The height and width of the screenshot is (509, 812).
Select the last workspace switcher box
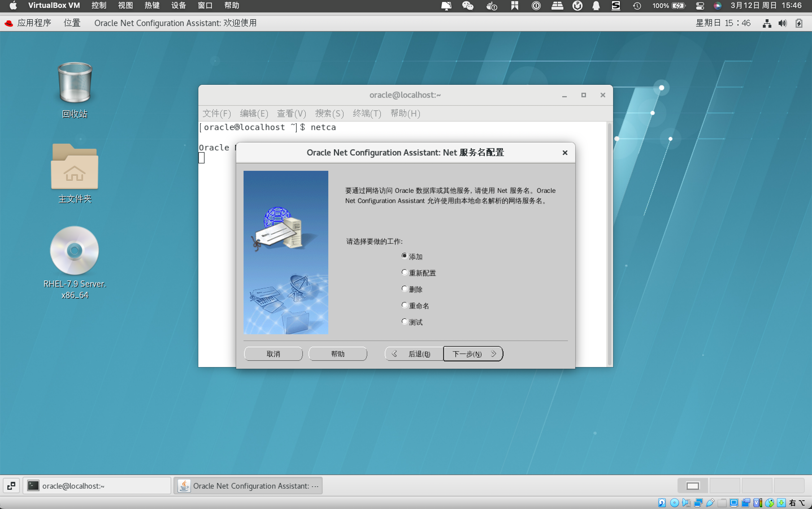click(789, 486)
